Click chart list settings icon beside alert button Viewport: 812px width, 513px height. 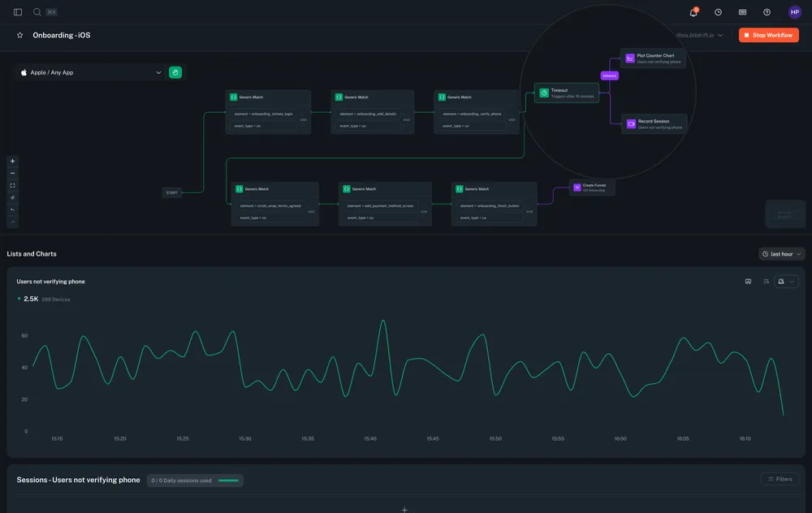pos(766,282)
